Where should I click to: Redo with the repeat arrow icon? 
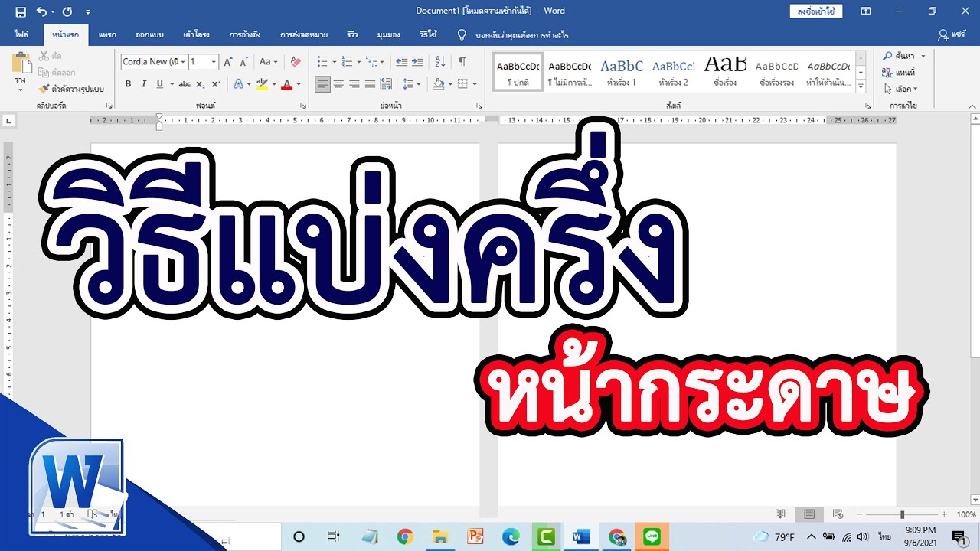(x=67, y=11)
